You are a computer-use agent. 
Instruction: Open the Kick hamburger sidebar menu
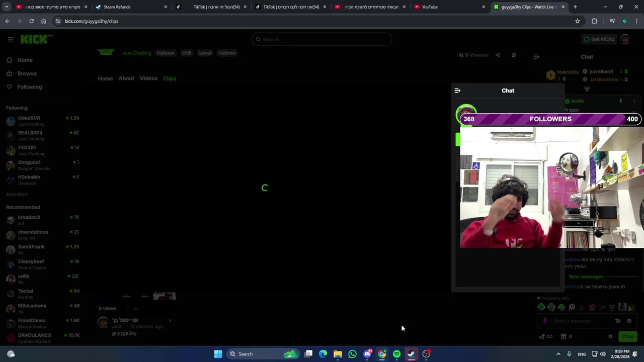click(x=10, y=39)
